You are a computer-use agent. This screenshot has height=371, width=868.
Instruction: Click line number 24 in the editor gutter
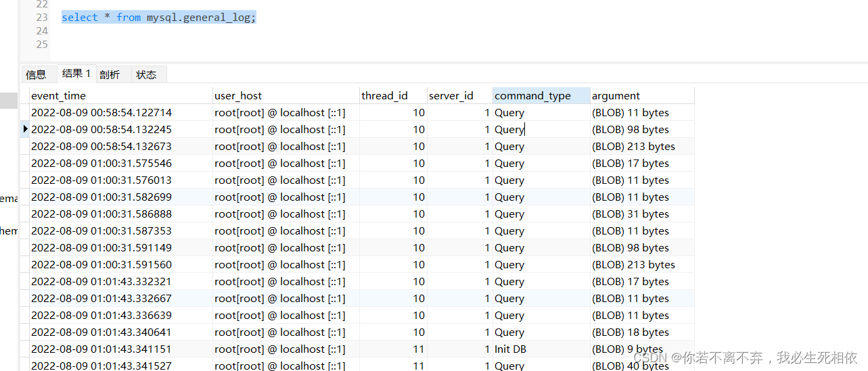pyautogui.click(x=42, y=31)
